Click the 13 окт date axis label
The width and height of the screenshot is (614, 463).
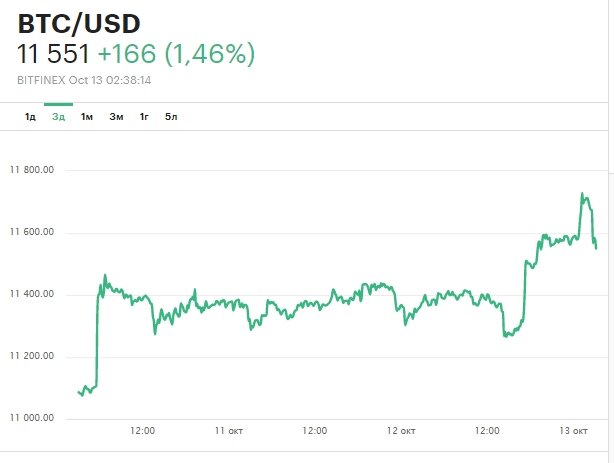[x=573, y=431]
